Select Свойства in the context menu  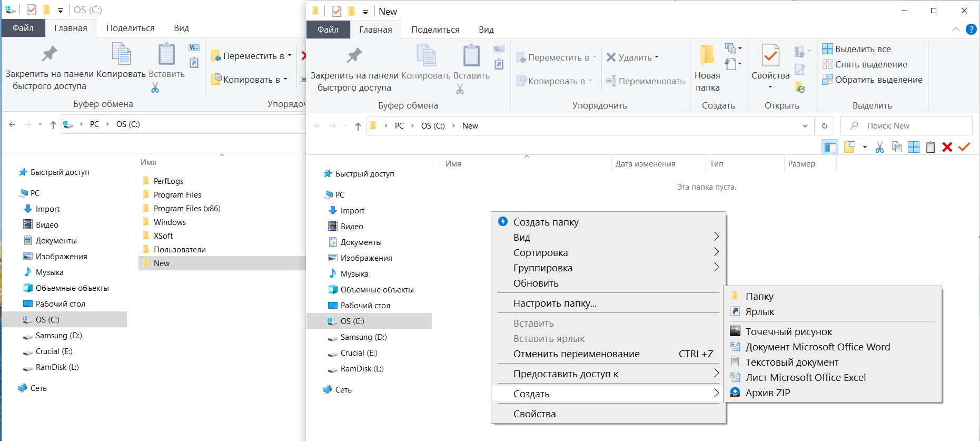coord(534,414)
